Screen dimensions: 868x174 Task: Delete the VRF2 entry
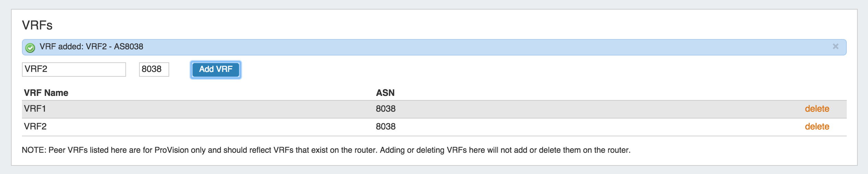pyautogui.click(x=817, y=127)
